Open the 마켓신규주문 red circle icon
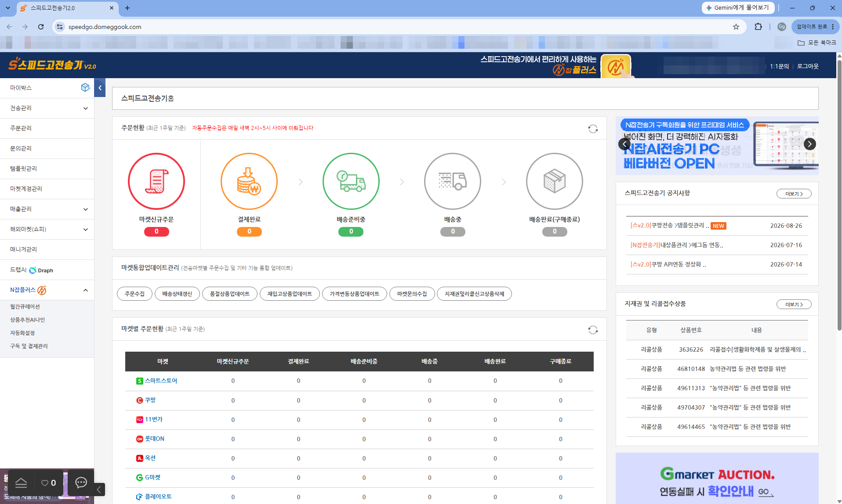Viewport: 842px width, 504px height. tap(156, 181)
